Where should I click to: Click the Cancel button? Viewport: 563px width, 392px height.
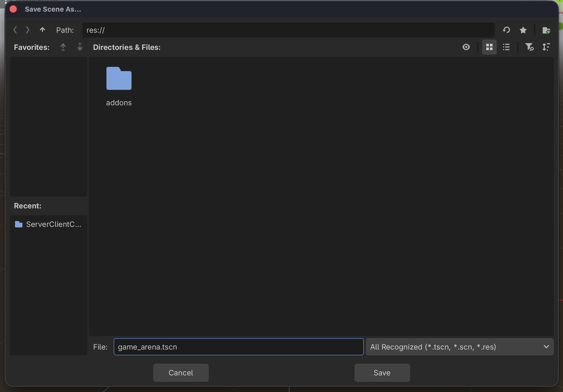pos(181,372)
